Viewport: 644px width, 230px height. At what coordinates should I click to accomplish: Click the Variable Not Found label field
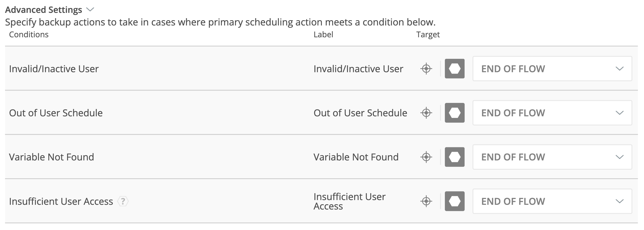point(356,157)
